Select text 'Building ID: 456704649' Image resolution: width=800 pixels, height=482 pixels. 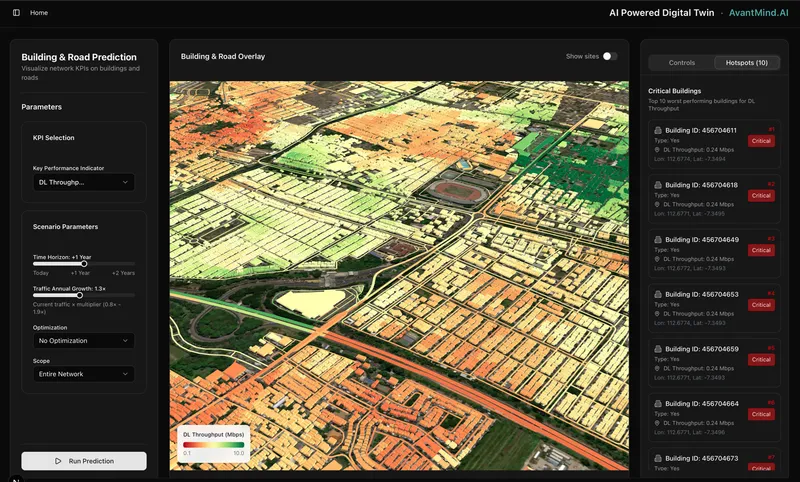pos(702,239)
